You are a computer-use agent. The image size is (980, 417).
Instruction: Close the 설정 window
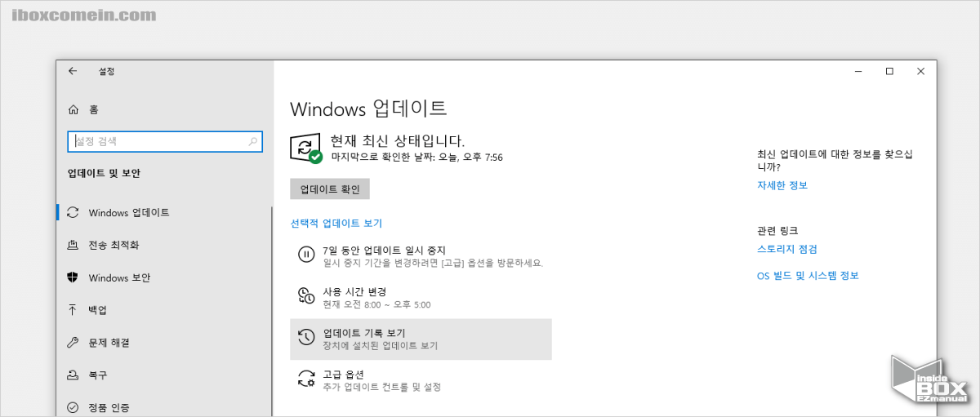coord(921,71)
